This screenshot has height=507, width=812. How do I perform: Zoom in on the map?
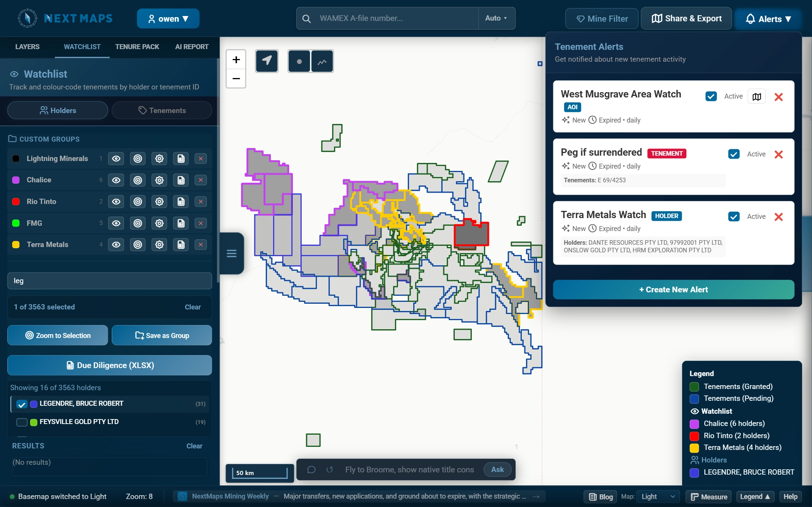[x=236, y=60]
